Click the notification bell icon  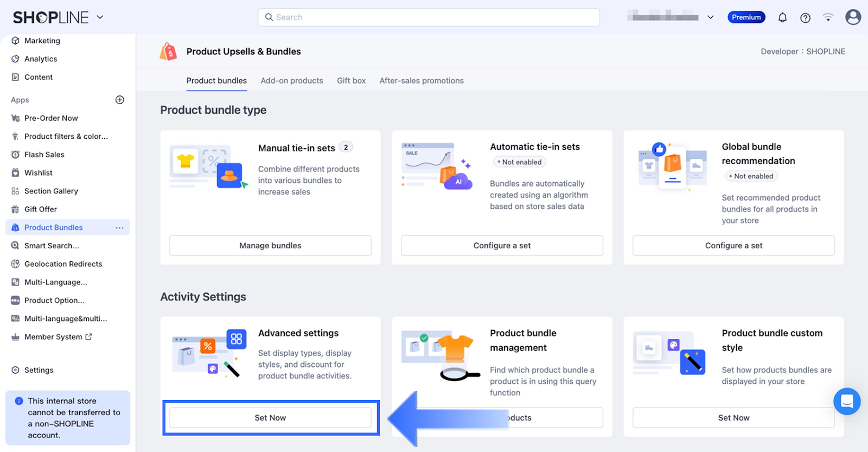(782, 17)
